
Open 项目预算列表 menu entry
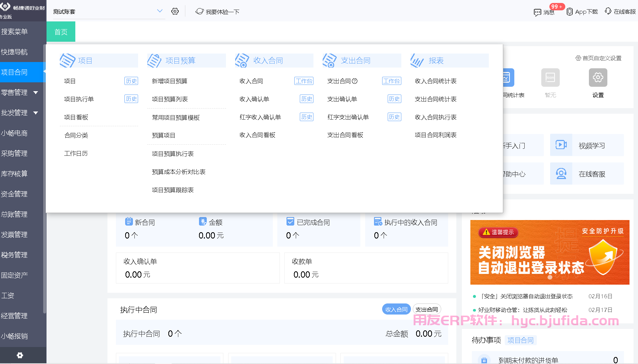[170, 99]
